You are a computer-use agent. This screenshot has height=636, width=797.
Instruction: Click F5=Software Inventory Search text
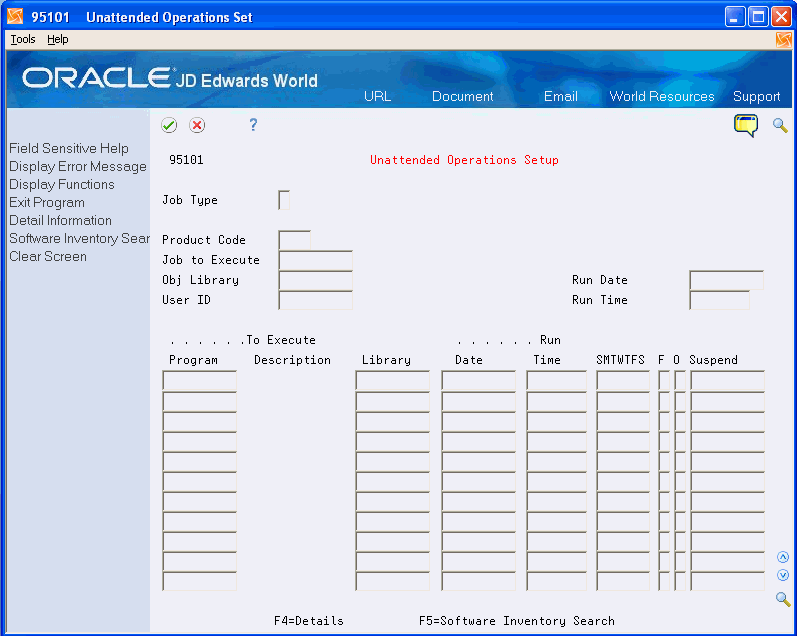point(516,621)
